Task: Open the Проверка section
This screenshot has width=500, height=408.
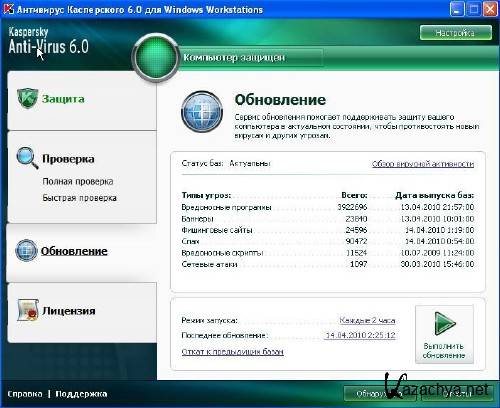Action: [x=68, y=159]
